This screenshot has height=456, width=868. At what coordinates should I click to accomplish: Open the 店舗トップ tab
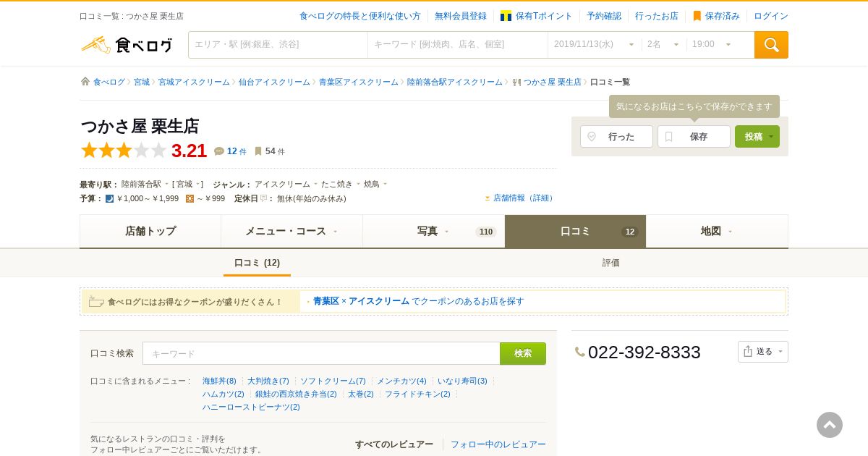pos(150,232)
